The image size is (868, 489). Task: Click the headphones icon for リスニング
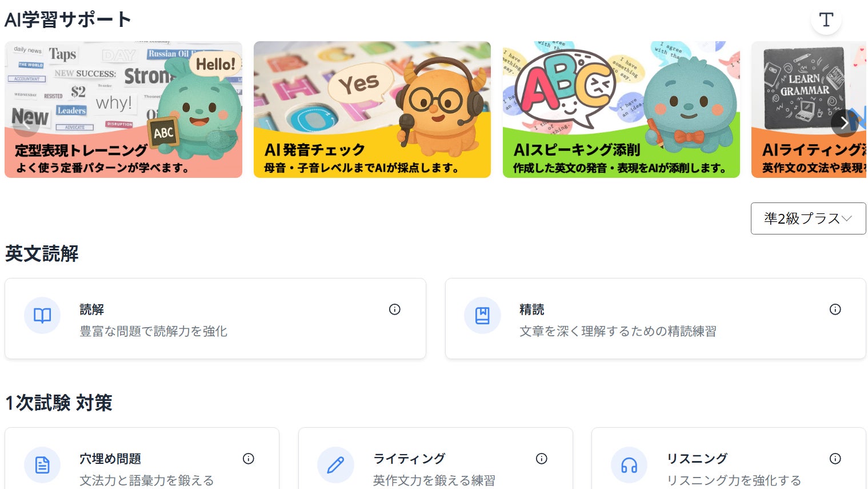pyautogui.click(x=629, y=465)
